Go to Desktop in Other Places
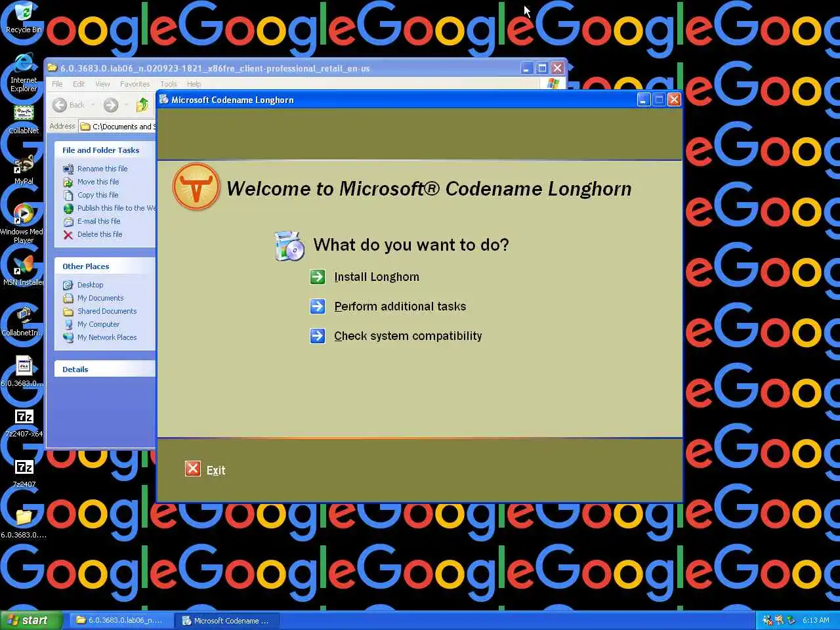This screenshot has width=840, height=630. [x=90, y=285]
